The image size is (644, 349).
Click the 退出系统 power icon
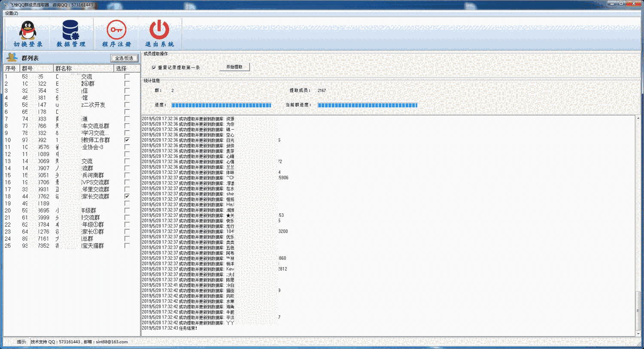159,30
